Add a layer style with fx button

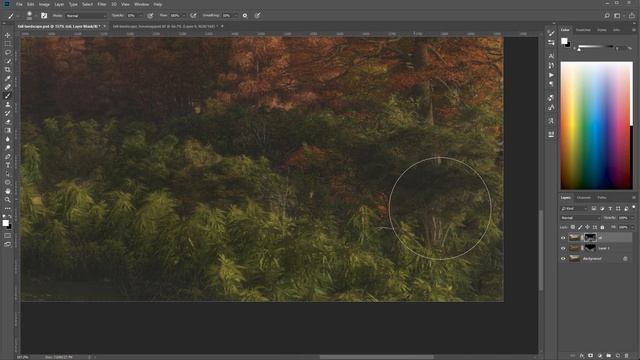tap(582, 356)
